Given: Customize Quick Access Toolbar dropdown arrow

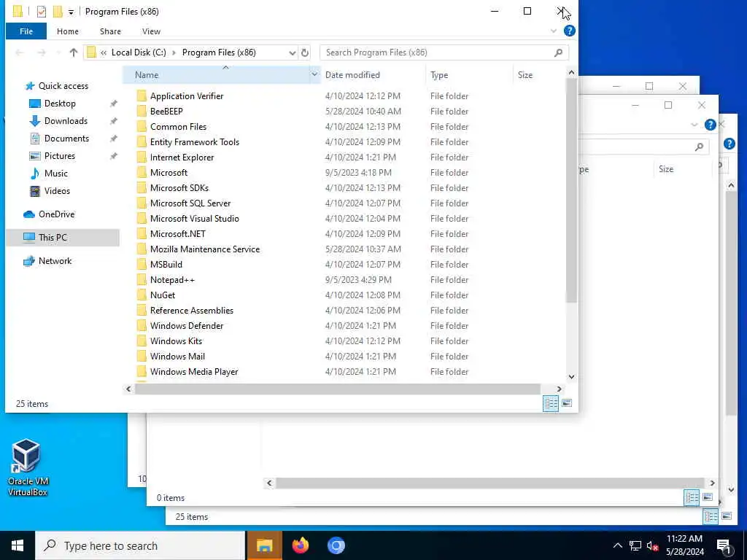Looking at the screenshot, I should (71, 12).
